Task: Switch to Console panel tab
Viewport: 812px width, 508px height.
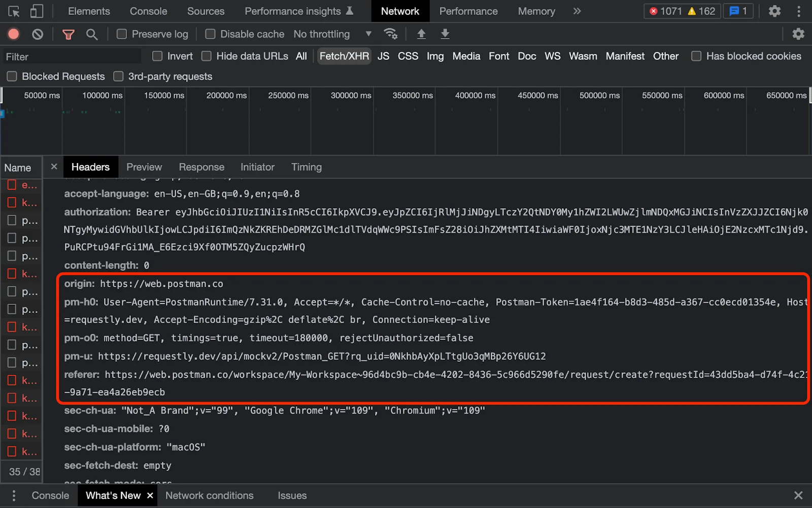Action: 148,11
